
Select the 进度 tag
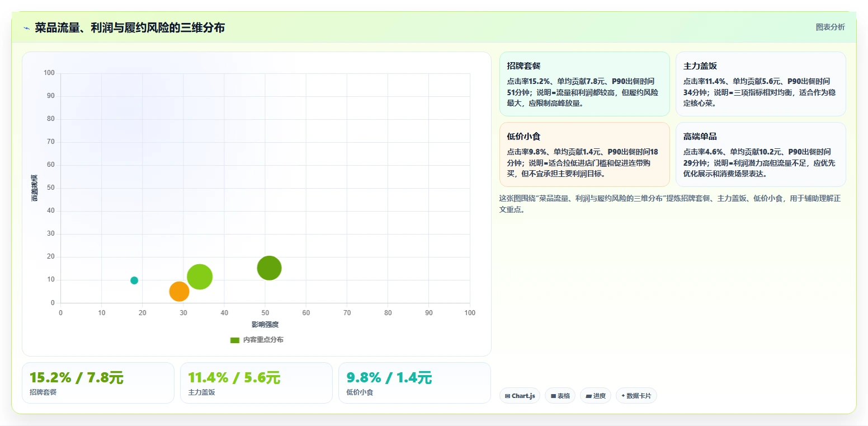pyautogui.click(x=596, y=396)
